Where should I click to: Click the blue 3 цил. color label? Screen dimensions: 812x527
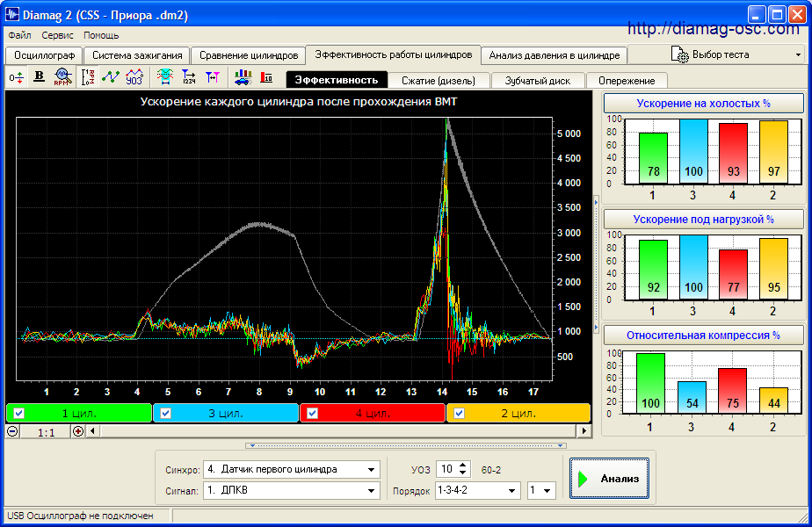[226, 413]
